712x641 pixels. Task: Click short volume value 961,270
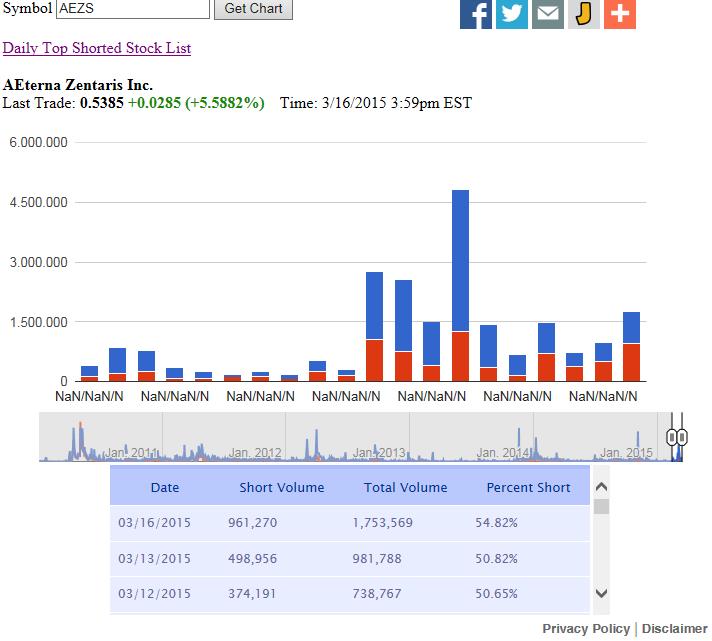pos(252,523)
